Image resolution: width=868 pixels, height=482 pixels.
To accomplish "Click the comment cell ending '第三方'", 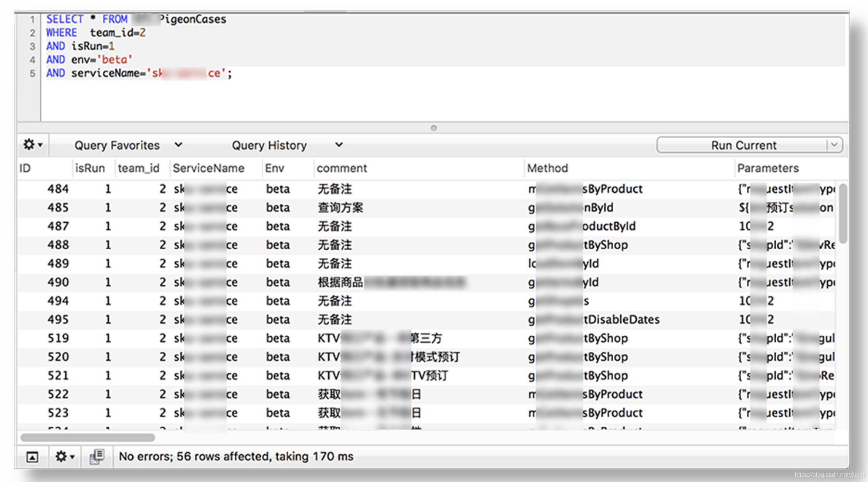I will [x=380, y=338].
